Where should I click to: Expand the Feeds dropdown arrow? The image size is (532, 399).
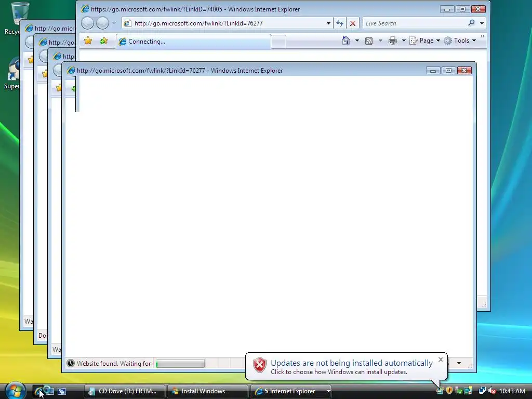point(380,41)
